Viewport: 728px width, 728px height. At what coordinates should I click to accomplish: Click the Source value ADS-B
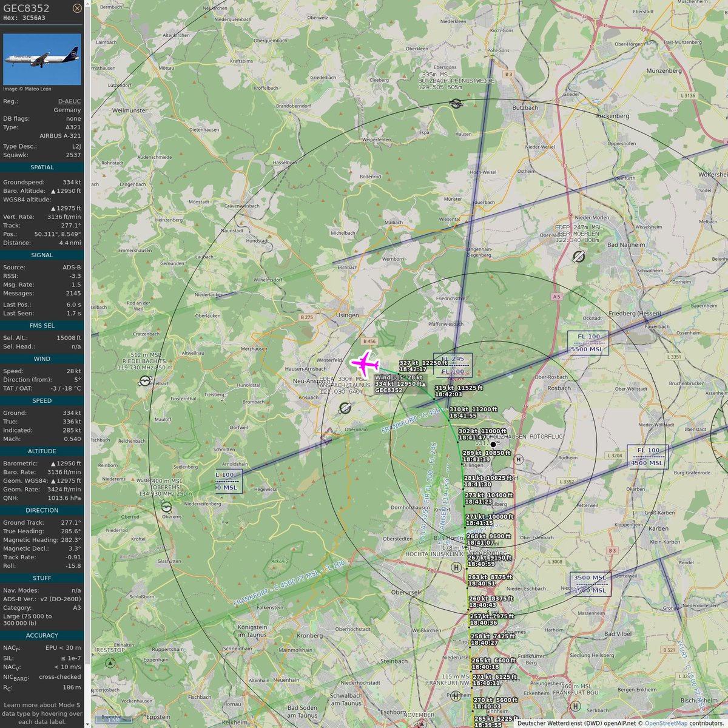[71, 268]
